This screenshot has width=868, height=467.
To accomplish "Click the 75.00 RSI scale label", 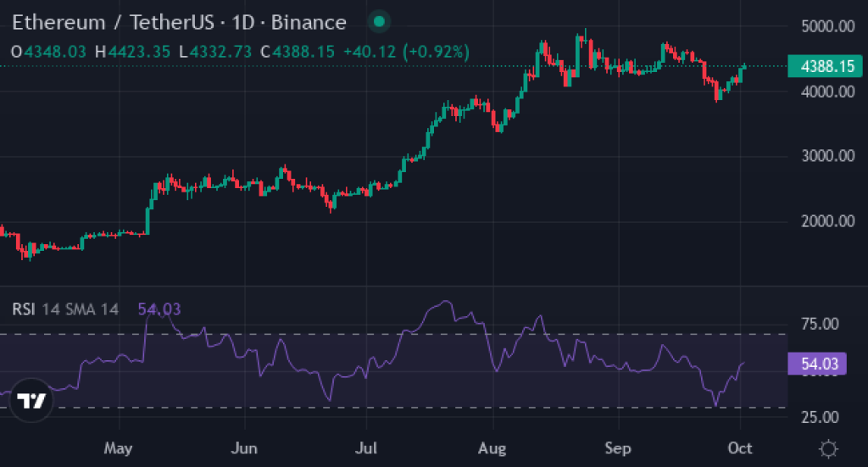I will pyautogui.click(x=819, y=324).
